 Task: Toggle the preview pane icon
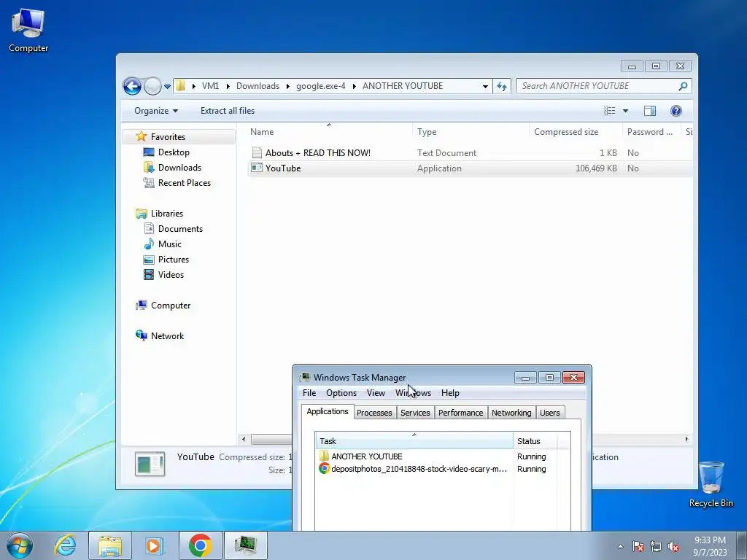650,111
